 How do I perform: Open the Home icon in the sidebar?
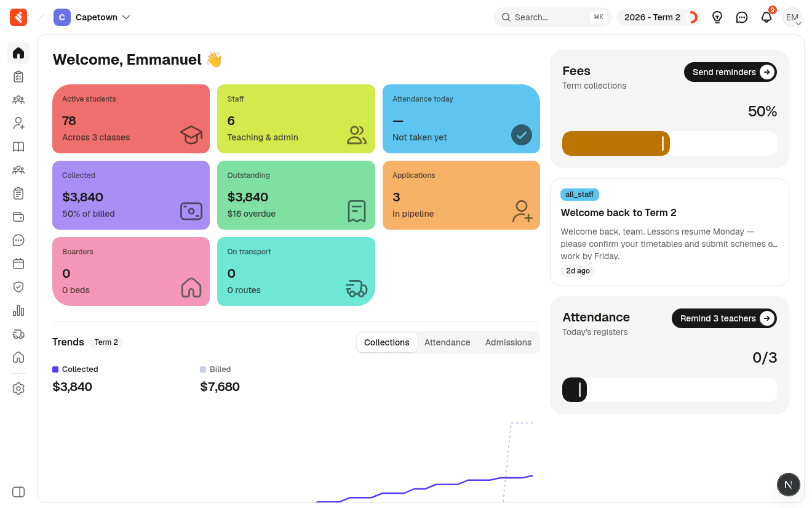18,53
